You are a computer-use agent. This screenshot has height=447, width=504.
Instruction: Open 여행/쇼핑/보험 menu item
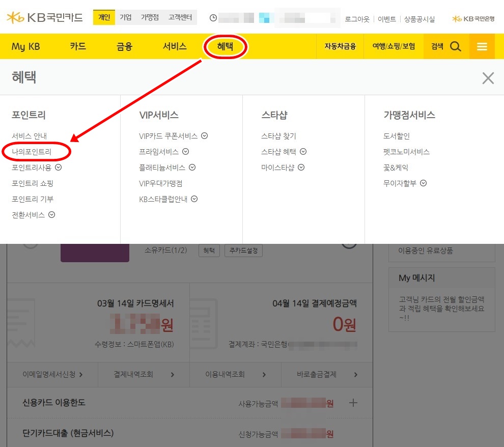click(394, 46)
